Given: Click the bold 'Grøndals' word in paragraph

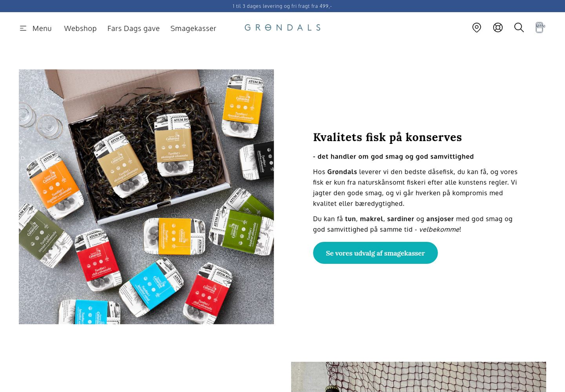Looking at the screenshot, I should (x=342, y=172).
